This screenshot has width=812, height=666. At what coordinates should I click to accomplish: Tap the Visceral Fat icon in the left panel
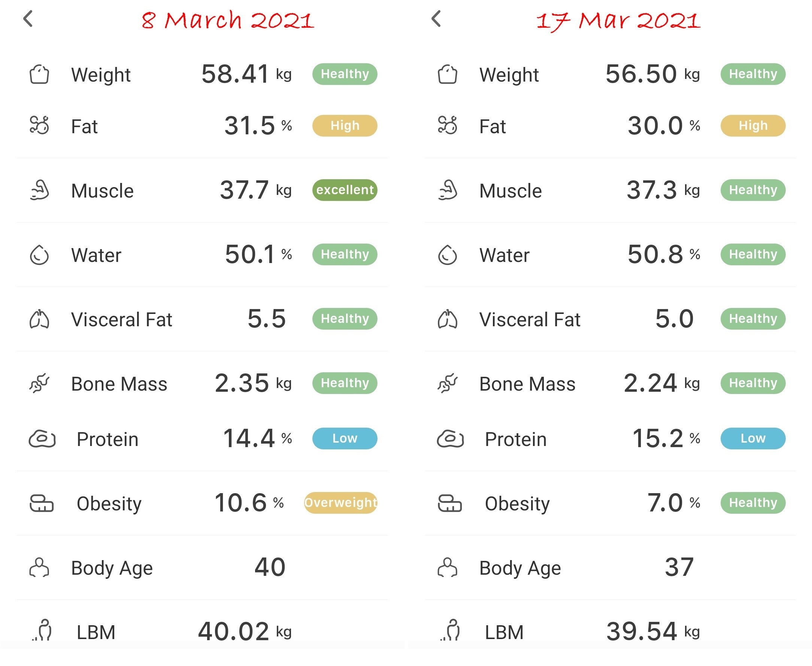39,319
